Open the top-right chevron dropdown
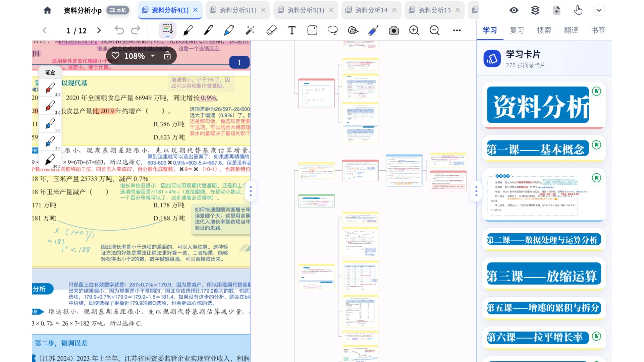The height and width of the screenshot is (362, 644). pyautogui.click(x=599, y=10)
